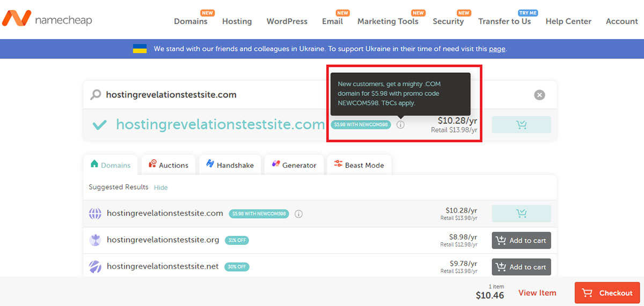Click info icon in suggested .com row

click(x=299, y=214)
